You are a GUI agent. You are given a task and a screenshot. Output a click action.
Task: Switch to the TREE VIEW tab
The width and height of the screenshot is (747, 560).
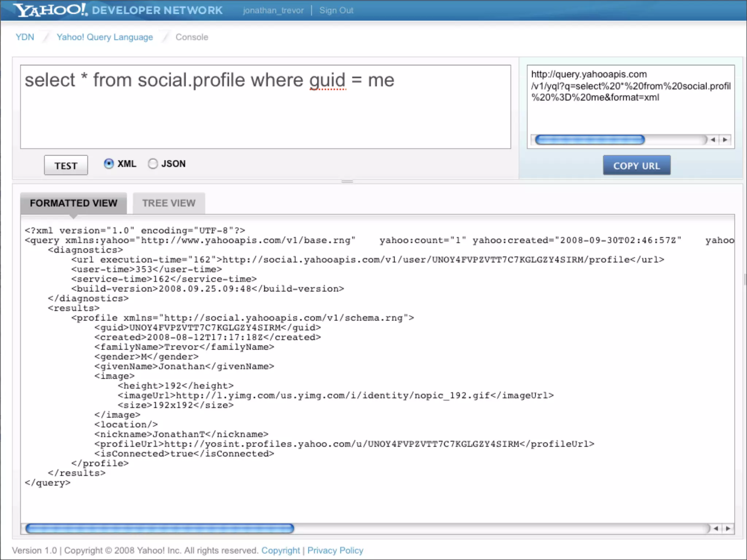coord(169,203)
